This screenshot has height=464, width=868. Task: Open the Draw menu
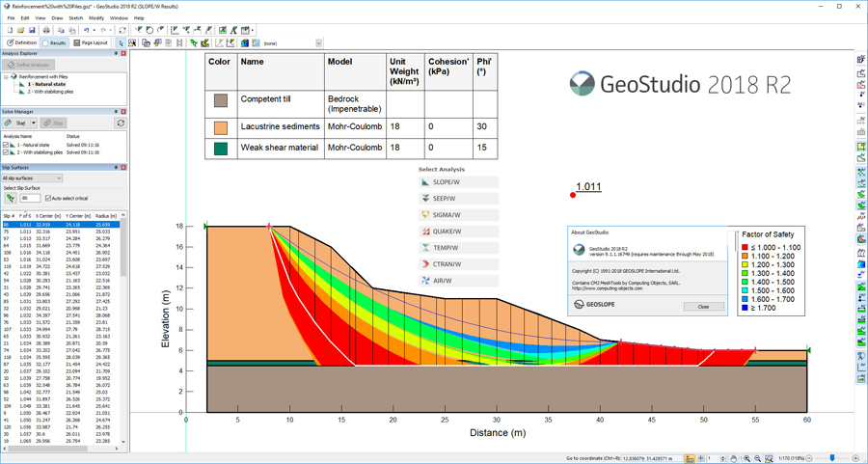click(x=57, y=18)
